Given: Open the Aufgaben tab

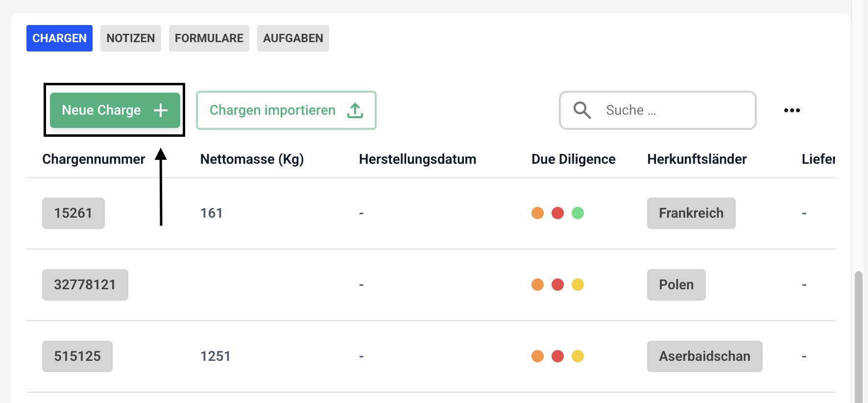Looking at the screenshot, I should coord(293,38).
